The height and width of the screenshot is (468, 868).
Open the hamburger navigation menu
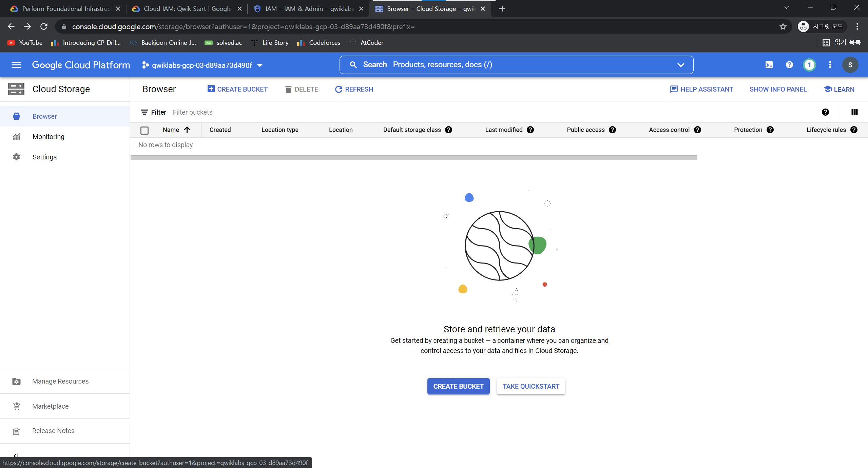tap(16, 65)
